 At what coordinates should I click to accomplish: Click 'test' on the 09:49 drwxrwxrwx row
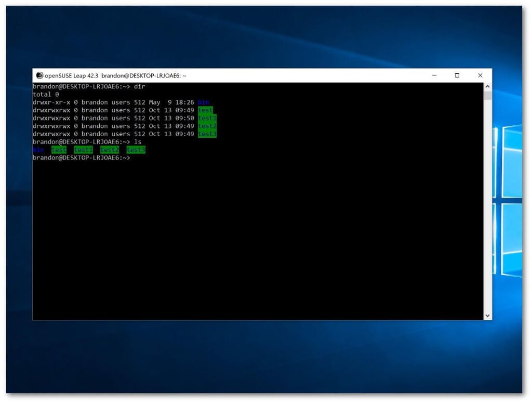205,110
